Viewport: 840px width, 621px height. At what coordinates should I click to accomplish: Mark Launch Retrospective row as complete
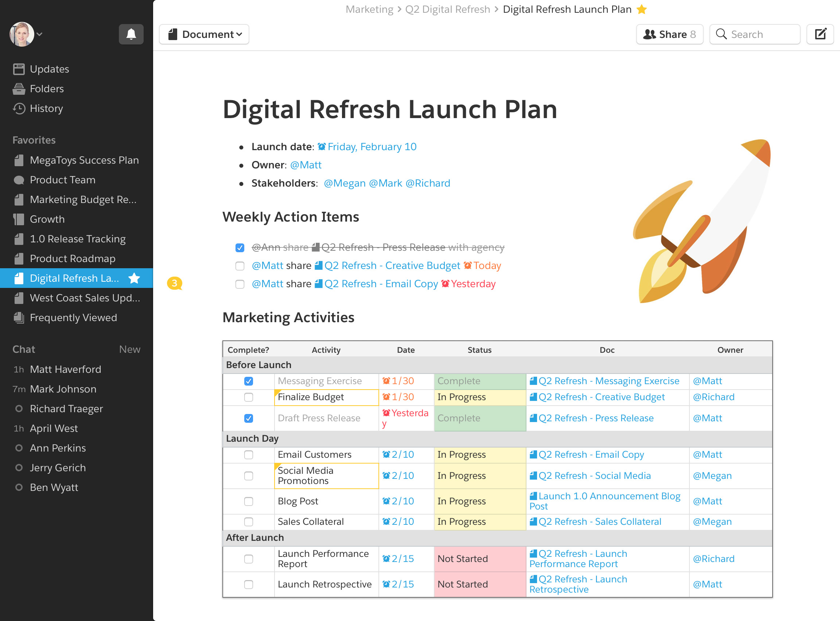click(249, 585)
